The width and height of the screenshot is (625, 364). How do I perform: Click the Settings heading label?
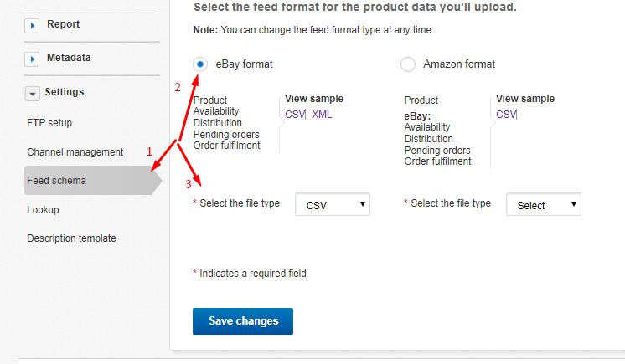click(65, 92)
